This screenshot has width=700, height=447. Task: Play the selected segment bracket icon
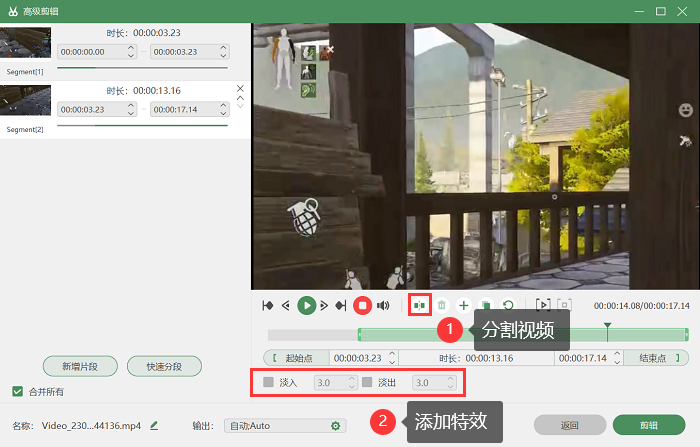point(543,305)
